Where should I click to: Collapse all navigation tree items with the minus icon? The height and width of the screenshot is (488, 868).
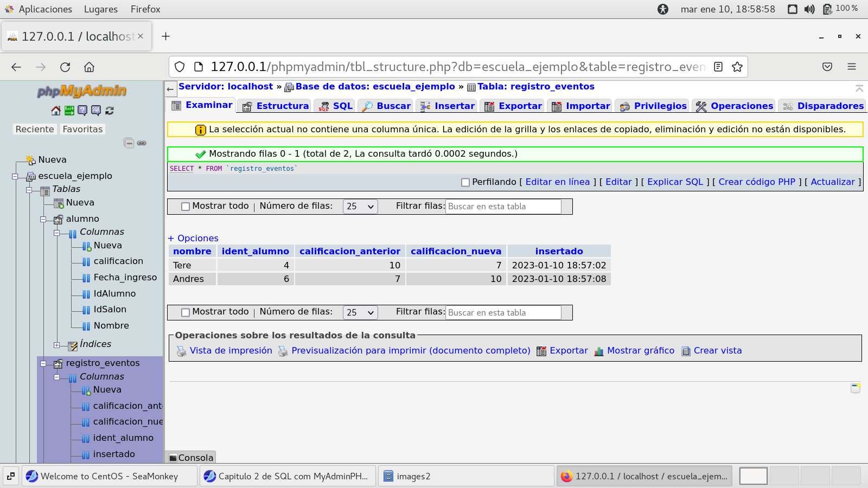129,143
